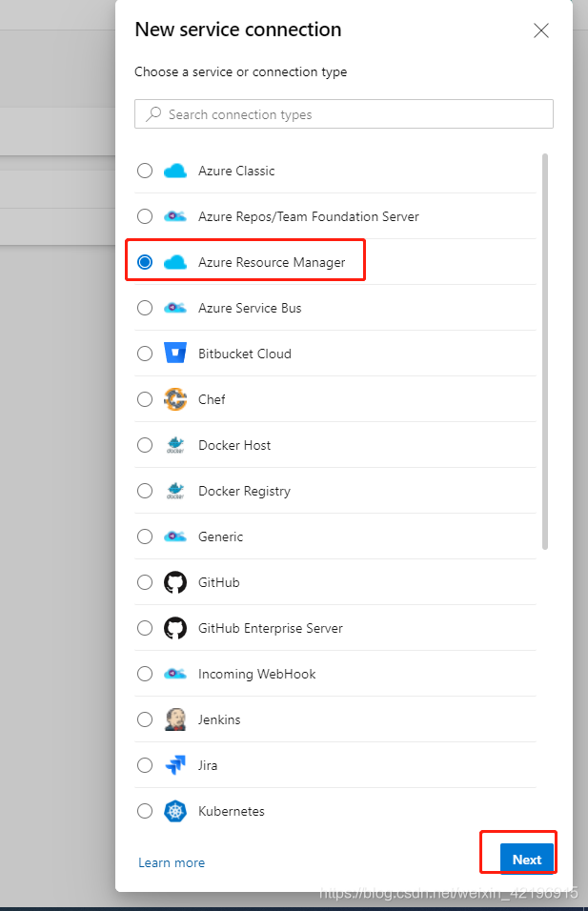Select the Azure Repos/Team Foundation Server radio button

click(145, 216)
